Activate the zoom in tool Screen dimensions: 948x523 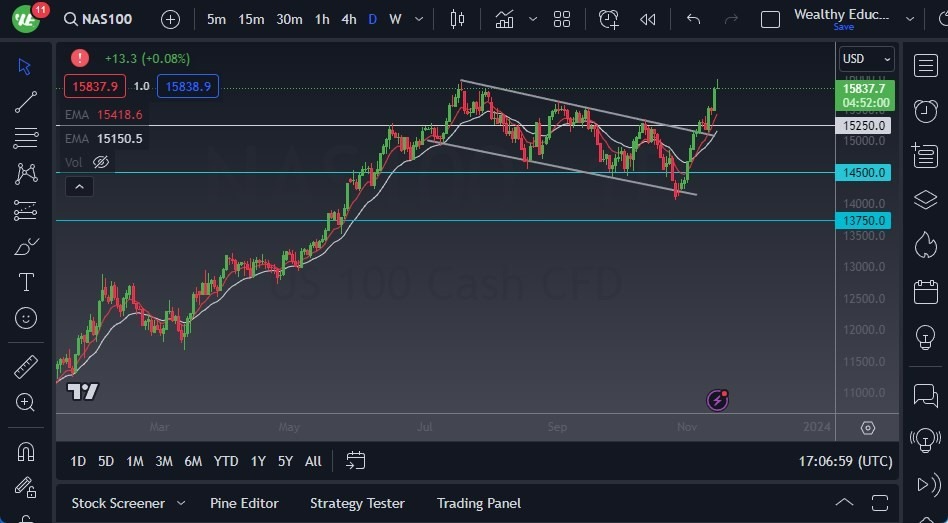[x=25, y=402]
